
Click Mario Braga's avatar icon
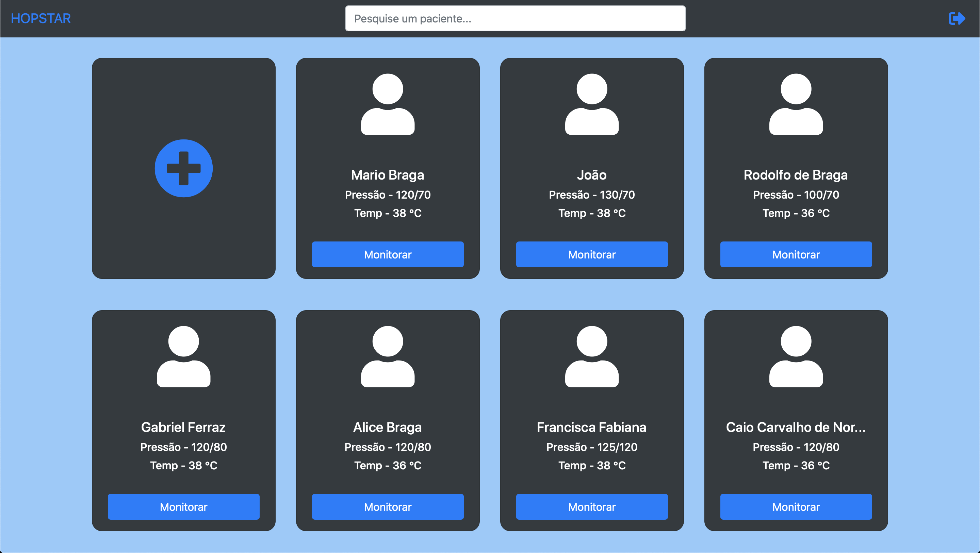(x=387, y=104)
